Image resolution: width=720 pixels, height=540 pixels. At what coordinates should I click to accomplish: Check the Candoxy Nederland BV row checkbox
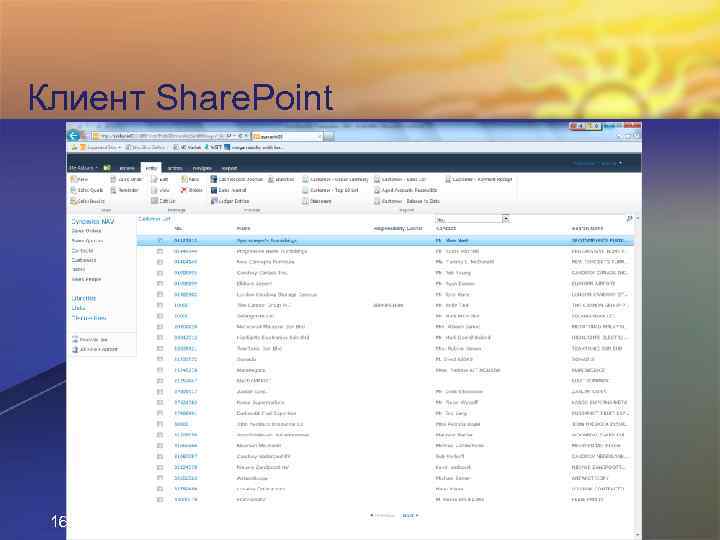tap(160, 456)
